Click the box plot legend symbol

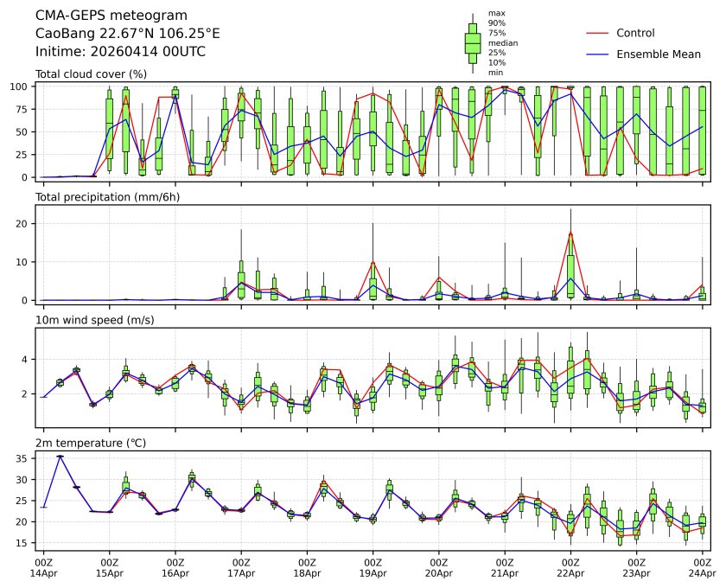coord(473,43)
